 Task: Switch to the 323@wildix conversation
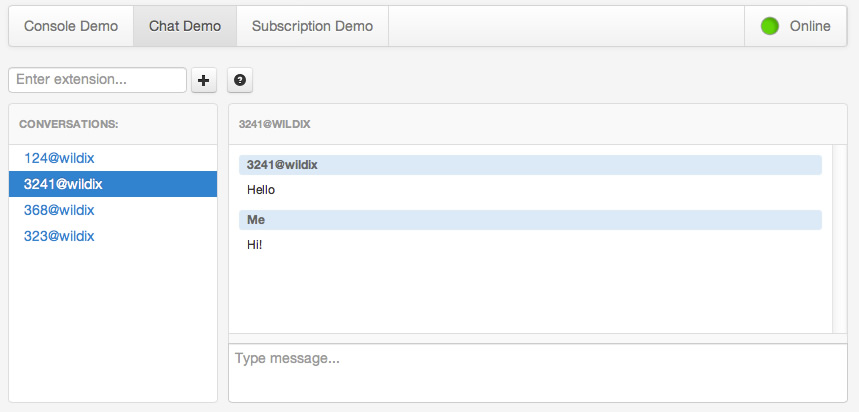[x=59, y=236]
